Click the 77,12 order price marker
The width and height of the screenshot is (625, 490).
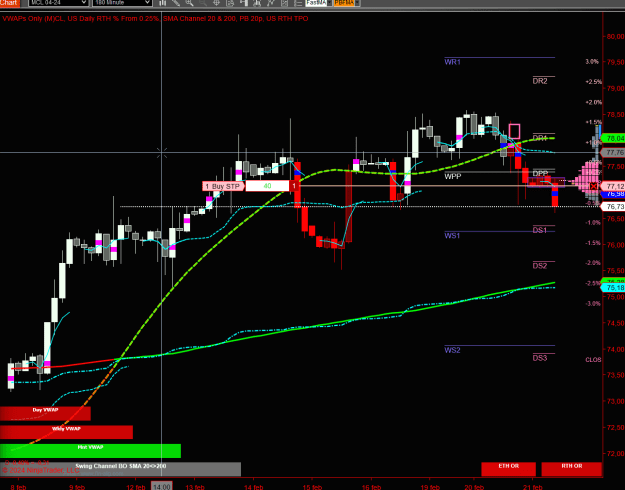pyautogui.click(x=613, y=186)
